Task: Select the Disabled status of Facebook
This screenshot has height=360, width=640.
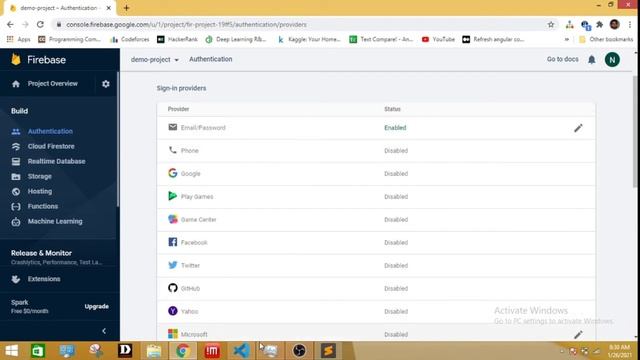Action: (x=396, y=242)
